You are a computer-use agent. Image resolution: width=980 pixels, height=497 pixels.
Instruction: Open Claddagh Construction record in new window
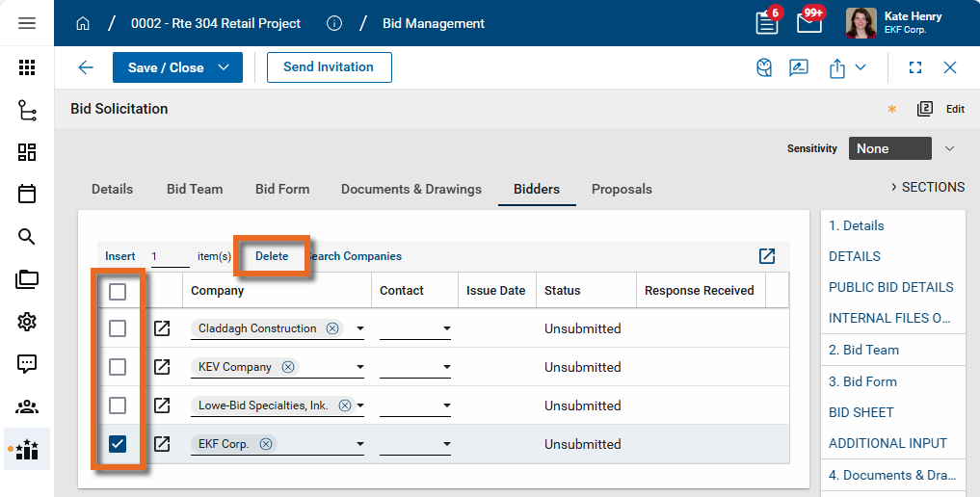coord(162,328)
